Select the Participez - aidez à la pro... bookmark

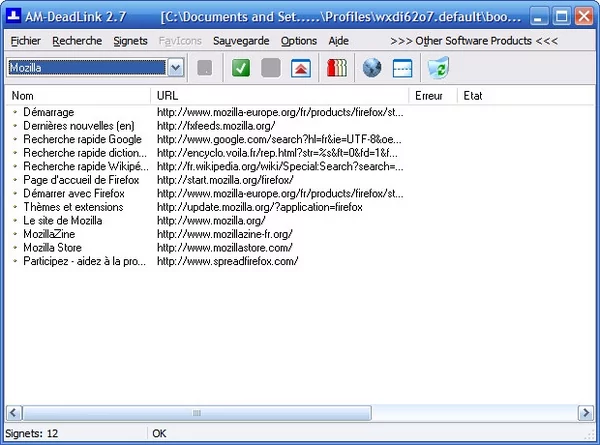coord(85,261)
